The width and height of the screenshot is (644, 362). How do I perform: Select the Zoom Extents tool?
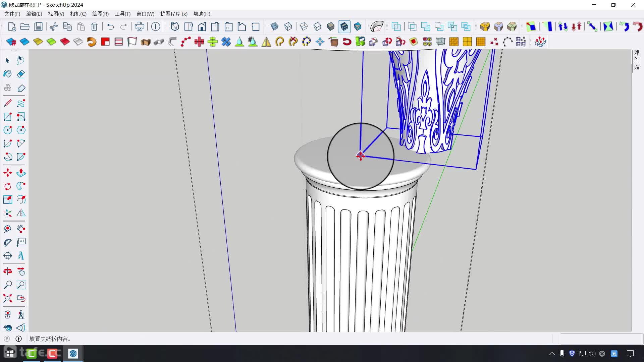pos(7,298)
